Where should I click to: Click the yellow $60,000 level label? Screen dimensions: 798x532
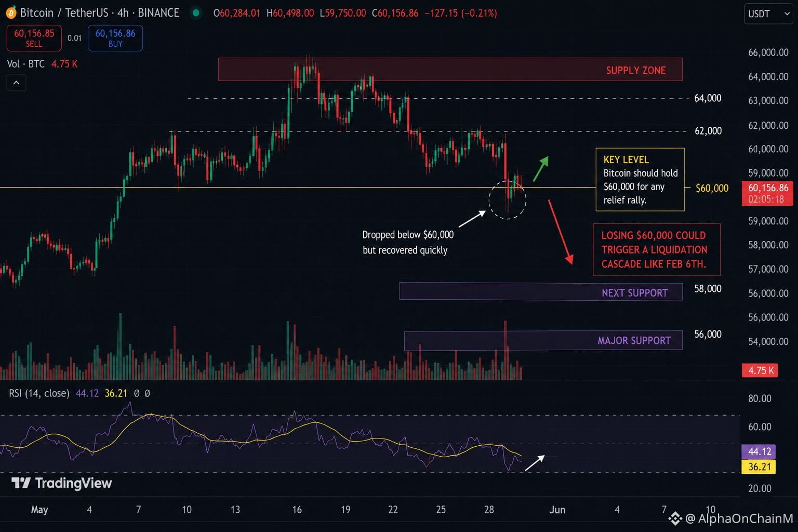click(x=712, y=188)
